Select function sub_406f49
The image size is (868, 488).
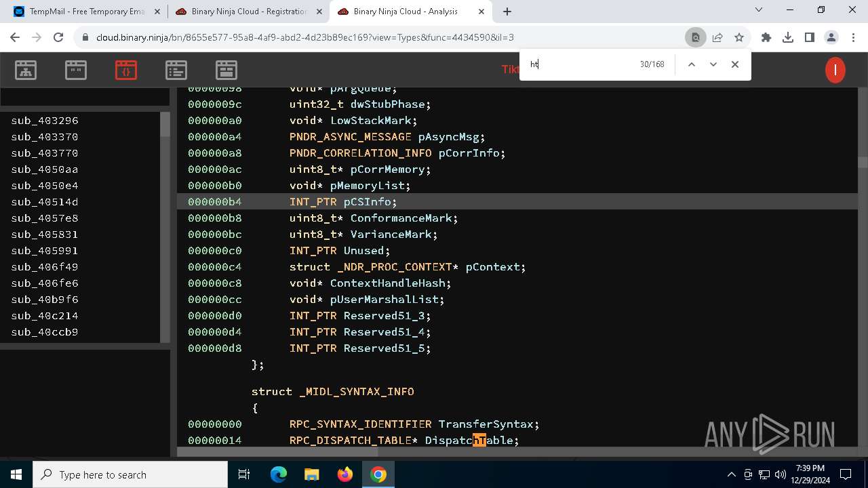[x=45, y=267]
